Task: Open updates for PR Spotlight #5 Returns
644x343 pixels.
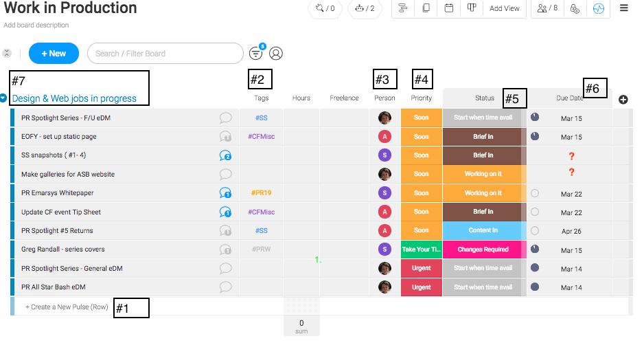Action: (x=225, y=230)
